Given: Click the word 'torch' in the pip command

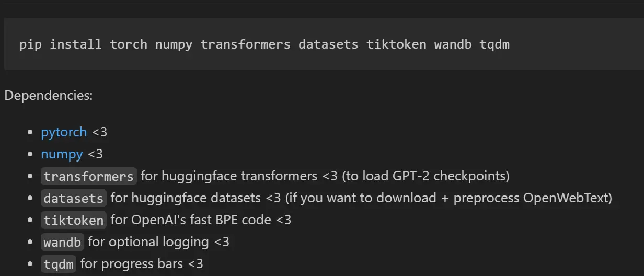Looking at the screenshot, I should (129, 44).
